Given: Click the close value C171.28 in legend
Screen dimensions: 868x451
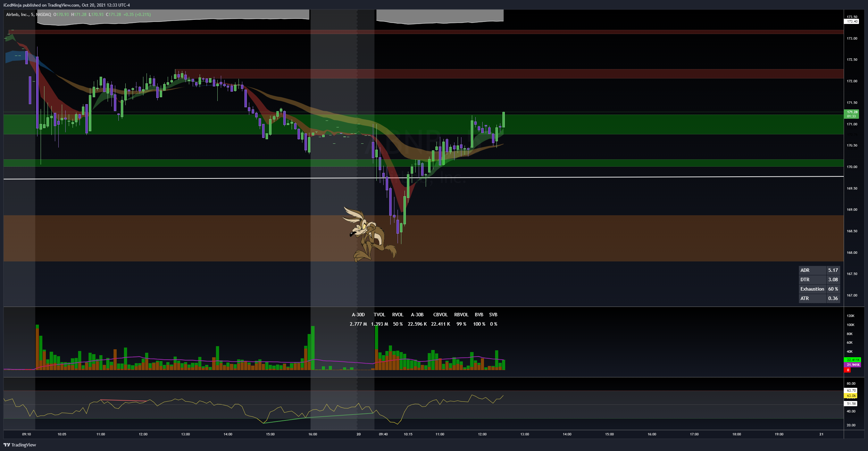Looking at the screenshot, I should point(114,15).
